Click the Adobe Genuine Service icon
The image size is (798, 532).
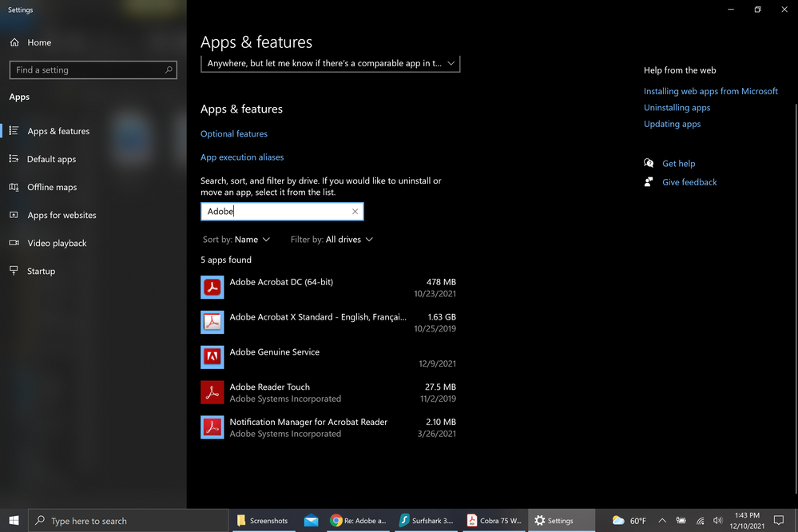(x=212, y=357)
